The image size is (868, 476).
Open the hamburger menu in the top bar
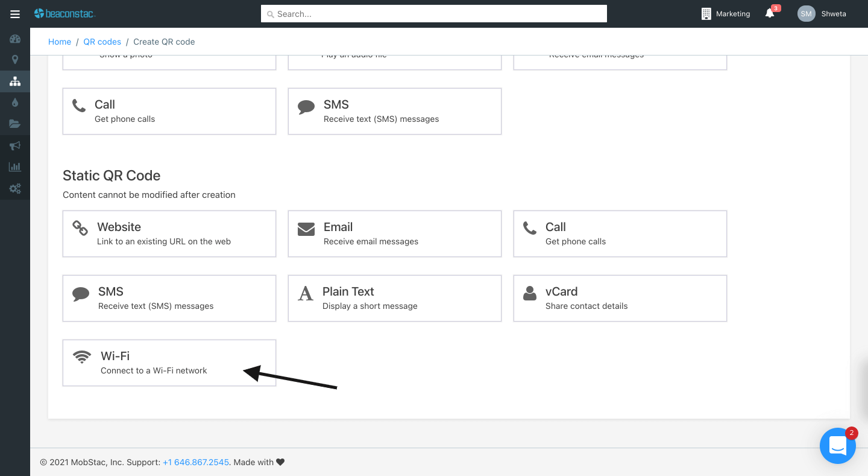click(x=15, y=14)
